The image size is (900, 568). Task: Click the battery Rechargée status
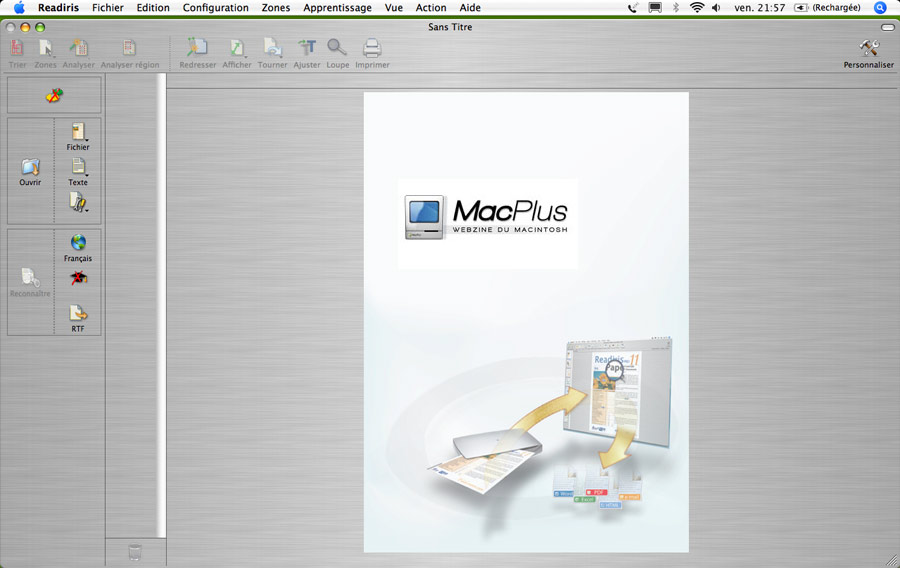click(827, 7)
